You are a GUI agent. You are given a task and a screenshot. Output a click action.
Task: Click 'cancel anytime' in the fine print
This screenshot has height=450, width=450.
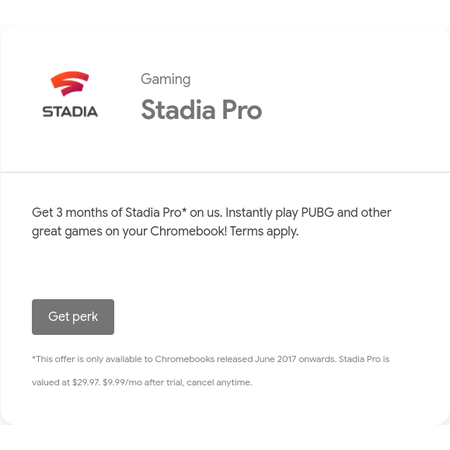click(219, 382)
